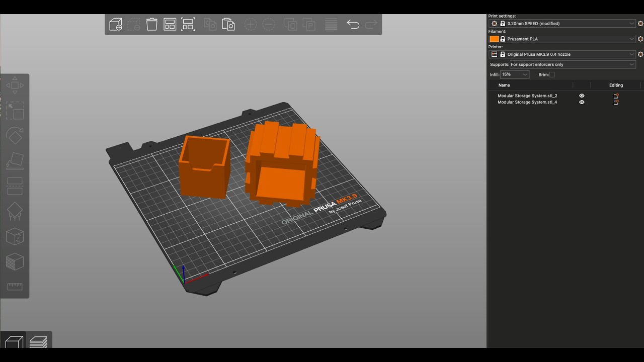Click editing icon for Modular Storage System.stl_4

point(616,102)
